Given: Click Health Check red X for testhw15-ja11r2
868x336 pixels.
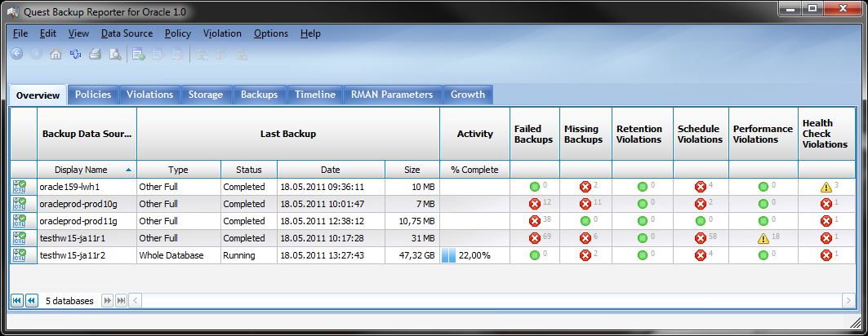Looking at the screenshot, I should point(826,255).
